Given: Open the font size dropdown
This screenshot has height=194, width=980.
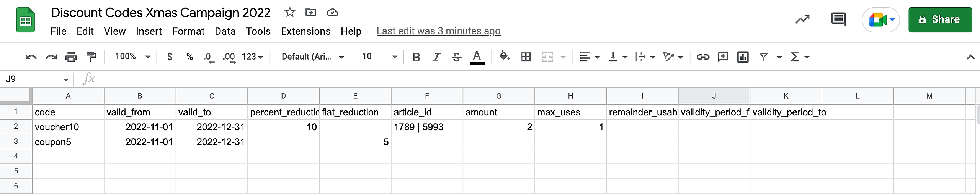Looking at the screenshot, I should click(x=379, y=57).
